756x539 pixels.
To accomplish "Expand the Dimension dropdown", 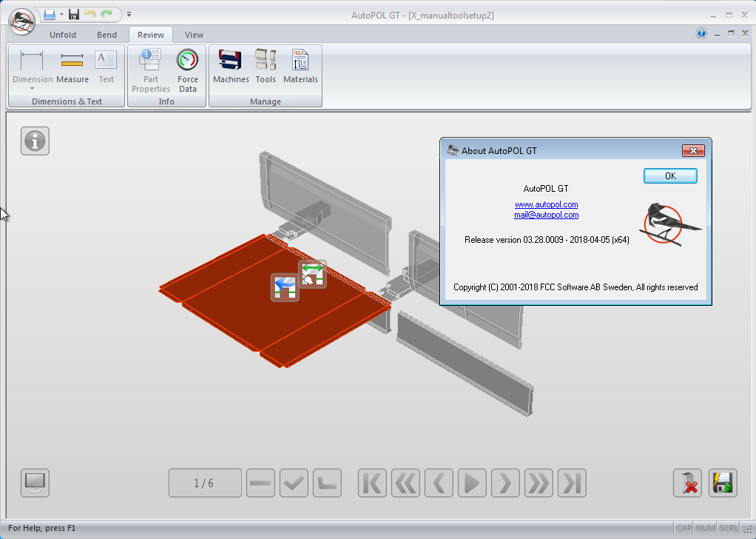I will coord(33,89).
